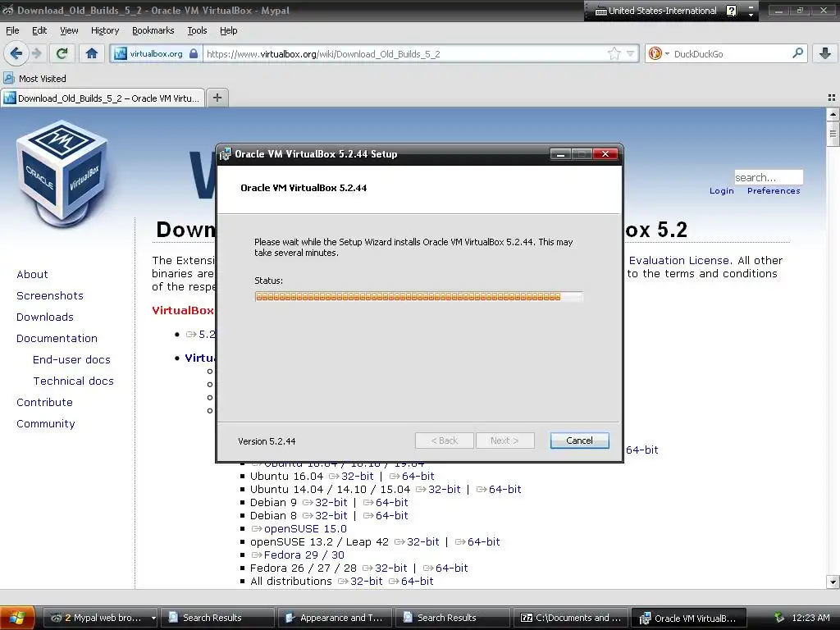Screen dimensions: 840x630
Task: Click the browser forward arrow
Action: pyautogui.click(x=37, y=53)
